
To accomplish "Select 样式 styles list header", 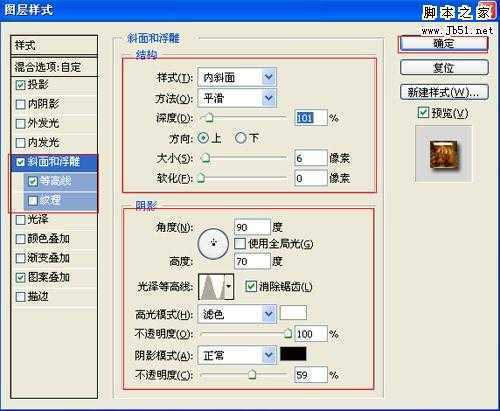I will [54, 45].
